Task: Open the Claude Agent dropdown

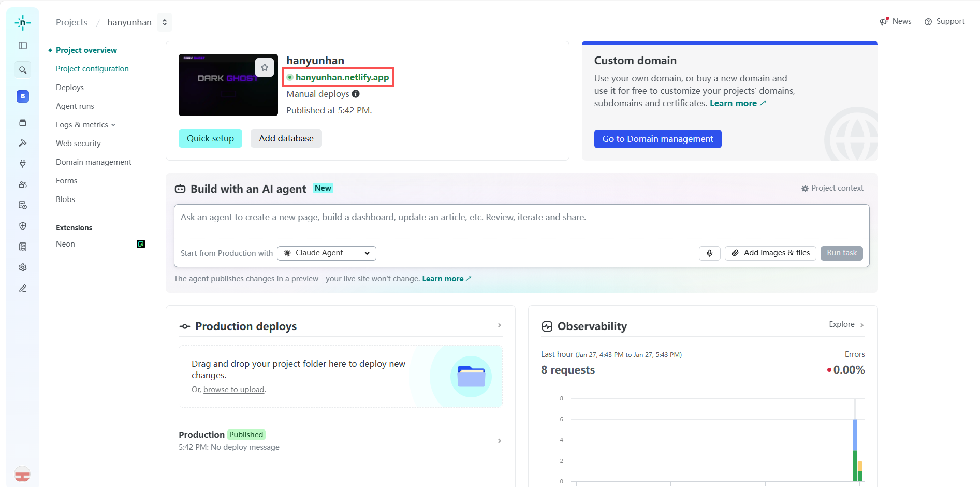Action: click(x=327, y=253)
